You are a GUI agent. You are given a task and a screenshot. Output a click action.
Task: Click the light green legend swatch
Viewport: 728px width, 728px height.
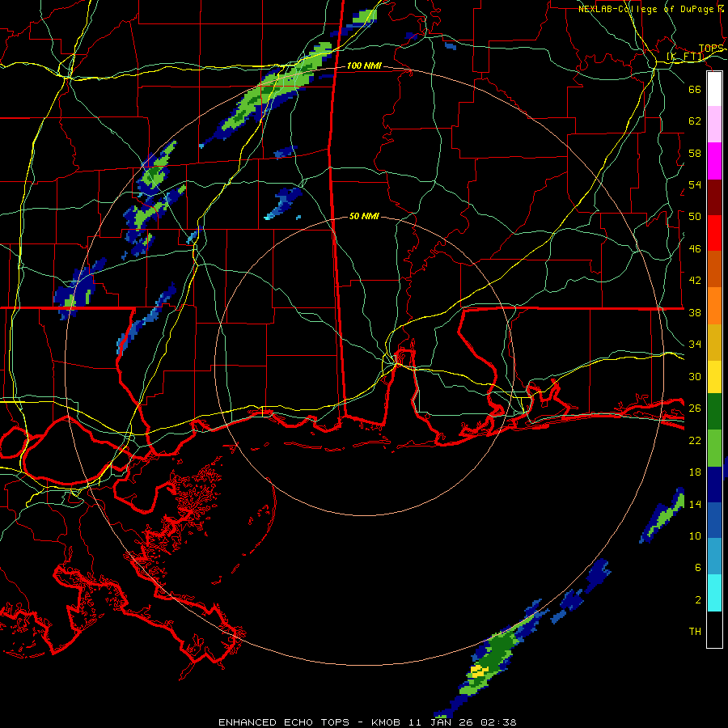coord(714,448)
